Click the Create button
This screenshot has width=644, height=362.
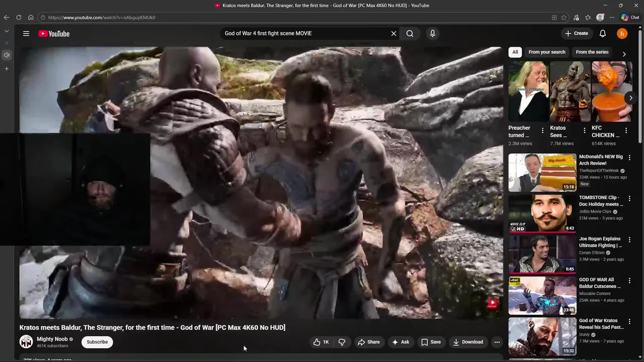(577, 34)
